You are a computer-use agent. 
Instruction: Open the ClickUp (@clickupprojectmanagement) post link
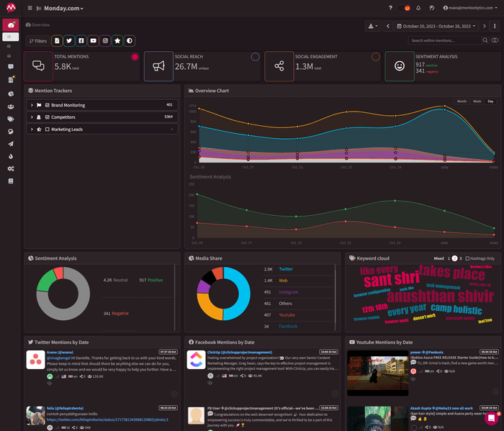pos(240,353)
